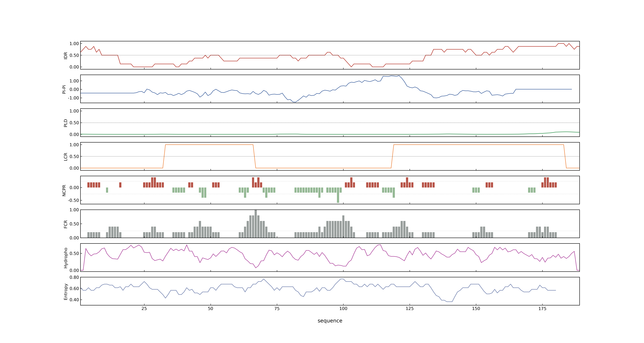Click the 0.80 tick on Entropy axis
Image resolution: width=644 pixels, height=343 pixels.
click(74, 277)
